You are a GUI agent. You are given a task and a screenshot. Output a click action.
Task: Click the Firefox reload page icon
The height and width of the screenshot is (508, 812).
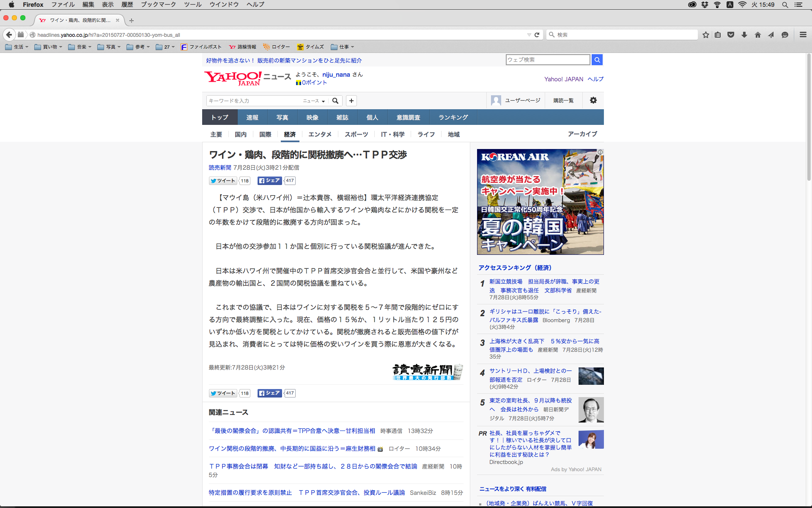click(x=537, y=35)
